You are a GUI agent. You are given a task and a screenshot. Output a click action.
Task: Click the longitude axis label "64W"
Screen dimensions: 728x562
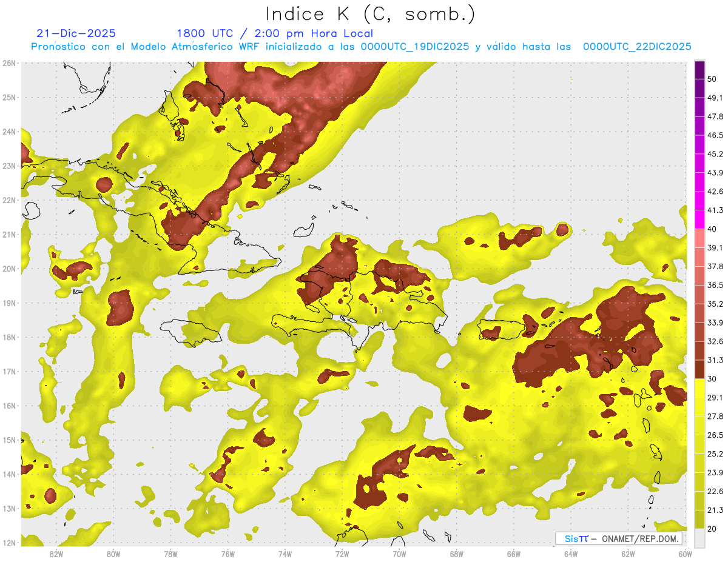click(571, 554)
